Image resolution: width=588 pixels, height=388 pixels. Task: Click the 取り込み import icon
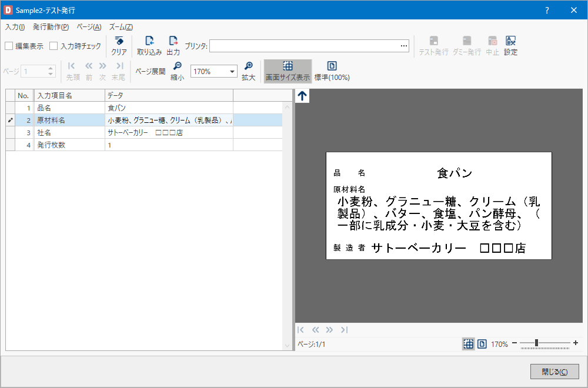[x=149, y=41]
